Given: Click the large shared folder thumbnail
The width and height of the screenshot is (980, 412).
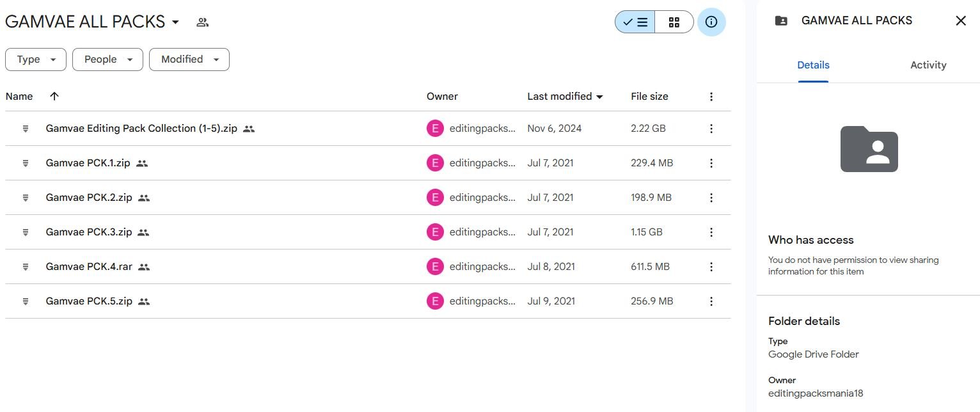Looking at the screenshot, I should [x=869, y=149].
